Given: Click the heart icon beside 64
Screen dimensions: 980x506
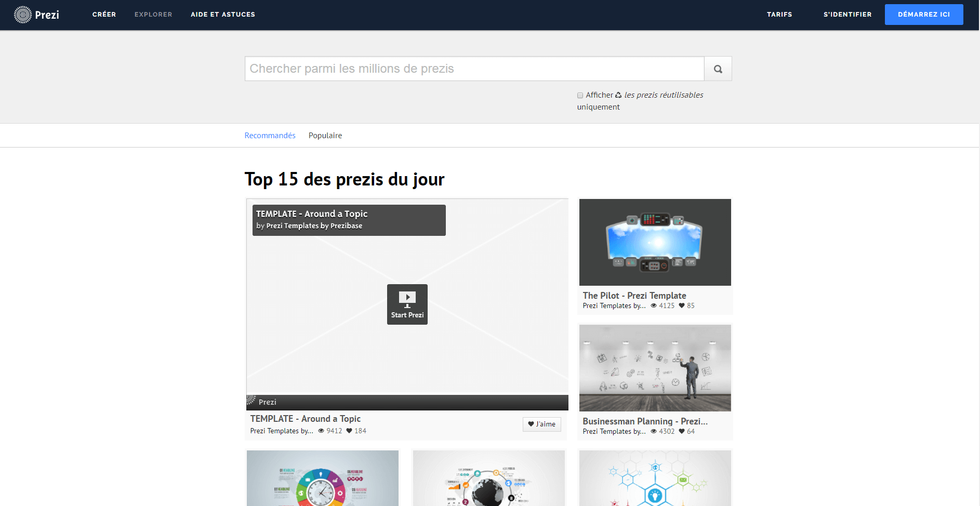Looking at the screenshot, I should [682, 431].
